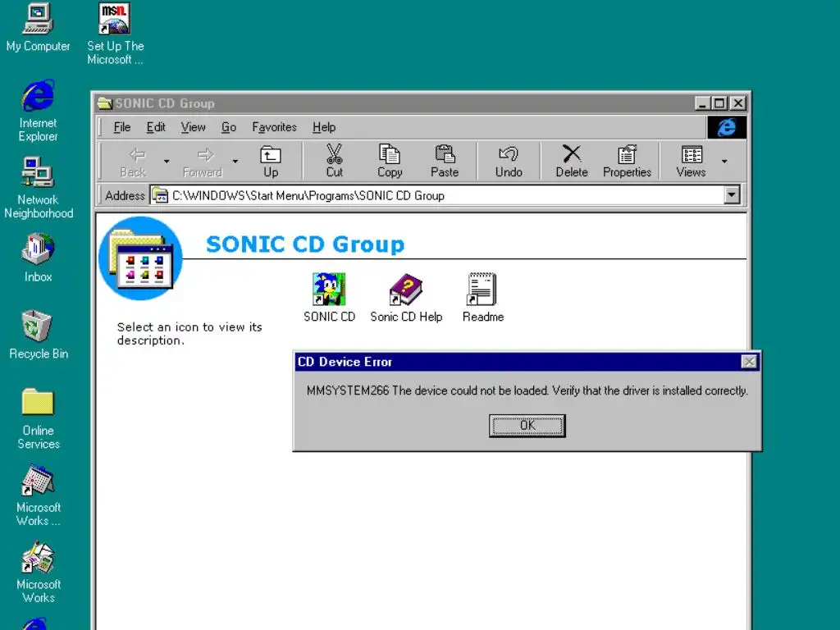Open the Inbox desktop icon

[38, 258]
